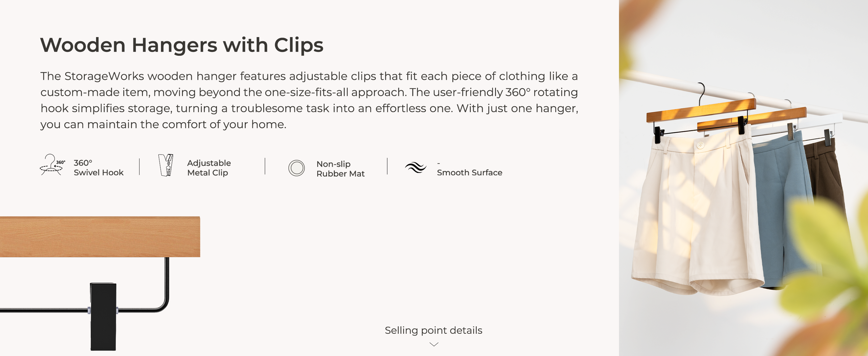Open the Selling point details link
The height and width of the screenshot is (356, 868).
(x=433, y=330)
